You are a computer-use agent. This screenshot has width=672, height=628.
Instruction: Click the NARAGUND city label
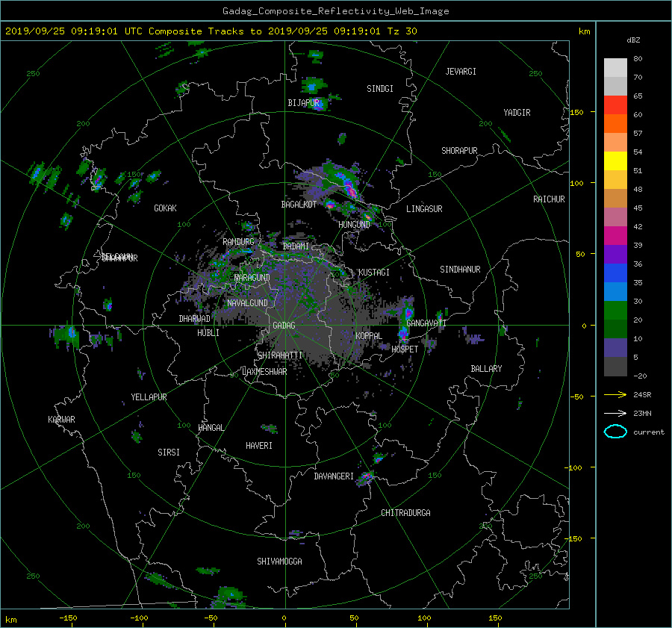[x=252, y=277]
